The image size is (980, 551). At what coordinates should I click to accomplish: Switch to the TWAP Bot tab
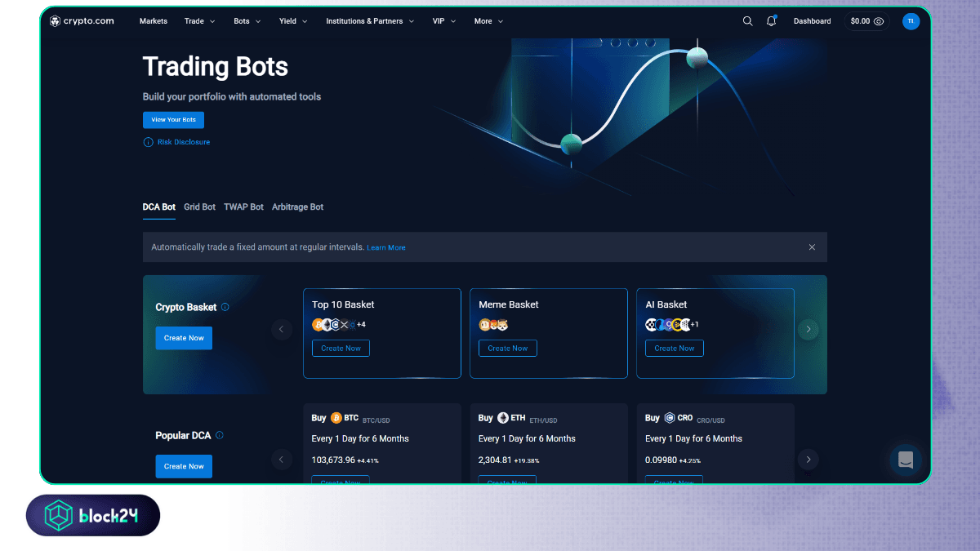pyautogui.click(x=243, y=207)
